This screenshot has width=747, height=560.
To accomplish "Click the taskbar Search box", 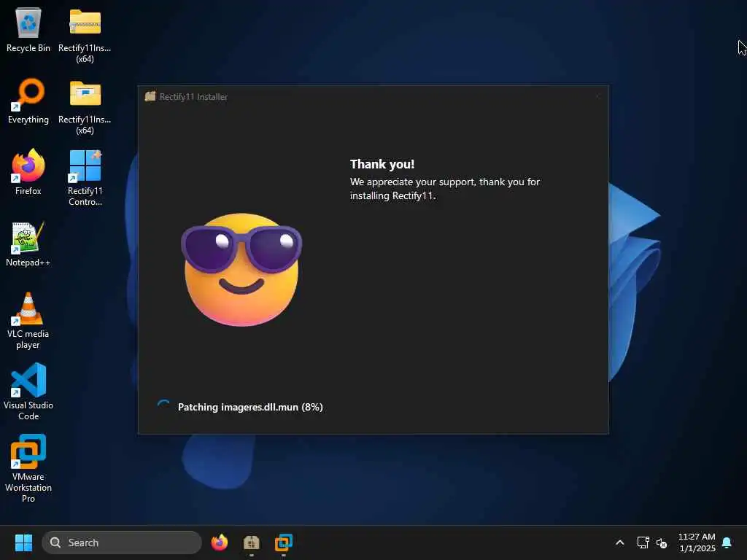I will pos(122,542).
